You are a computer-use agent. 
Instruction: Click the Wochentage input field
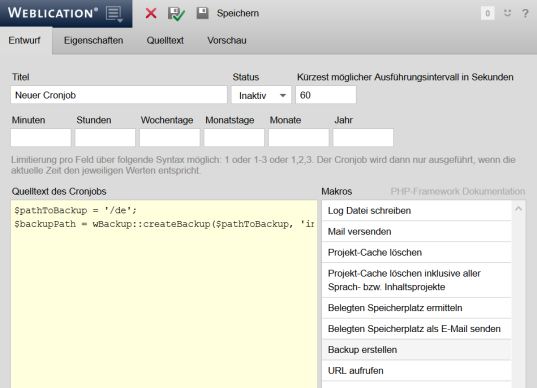pos(170,138)
